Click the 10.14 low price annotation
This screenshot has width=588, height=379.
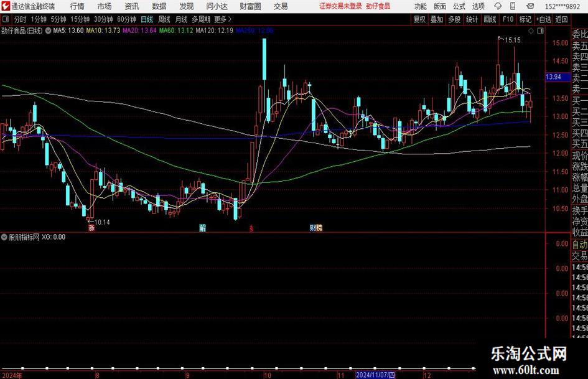(102, 222)
